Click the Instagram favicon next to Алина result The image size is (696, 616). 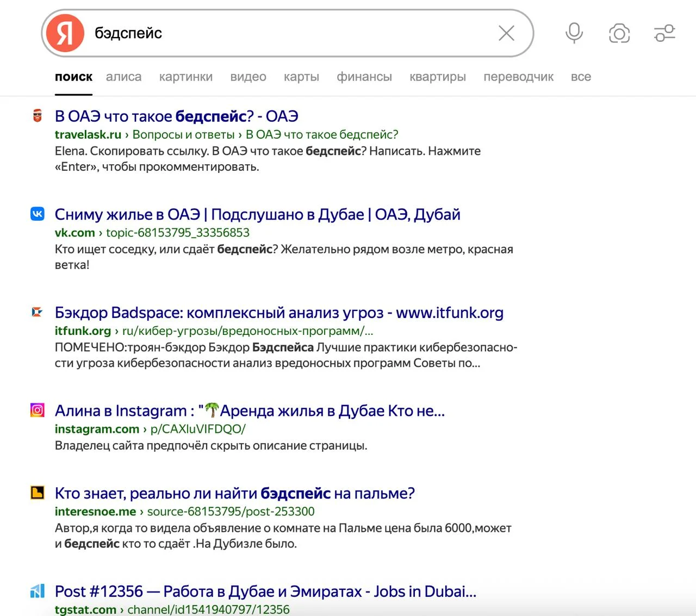37,410
